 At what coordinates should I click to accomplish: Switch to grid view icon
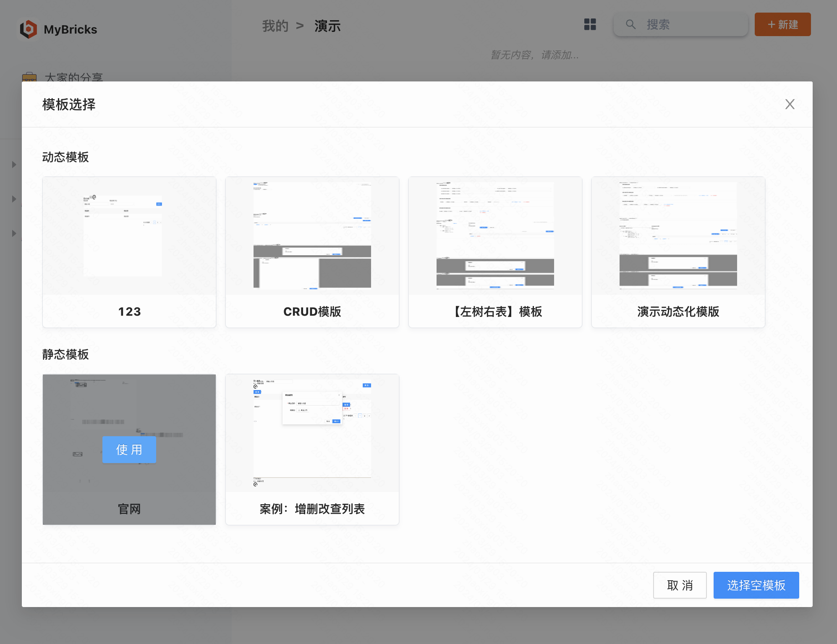tap(590, 24)
